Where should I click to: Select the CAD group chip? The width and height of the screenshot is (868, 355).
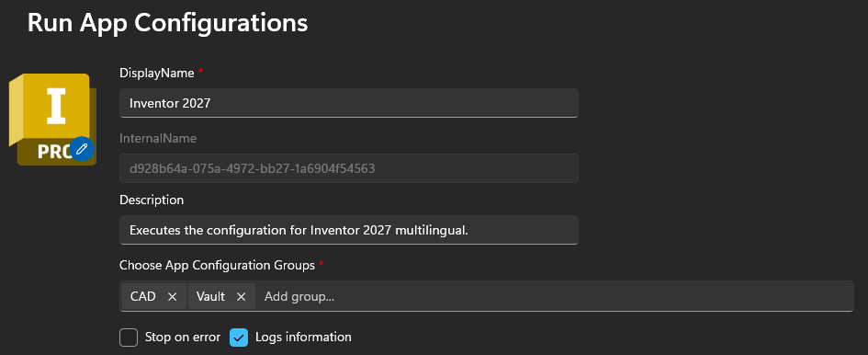coord(154,297)
